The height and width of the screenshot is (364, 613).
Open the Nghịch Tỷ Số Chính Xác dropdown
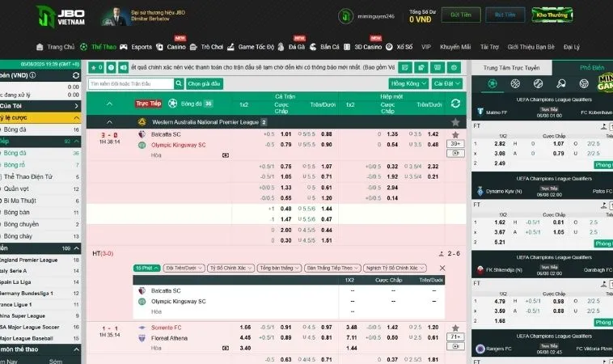(395, 268)
